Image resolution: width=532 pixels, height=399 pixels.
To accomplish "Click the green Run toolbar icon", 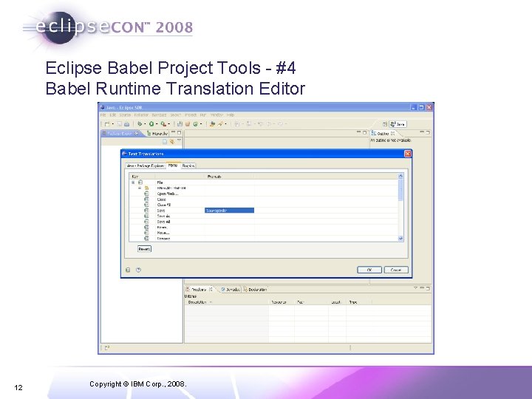I will [x=151, y=124].
